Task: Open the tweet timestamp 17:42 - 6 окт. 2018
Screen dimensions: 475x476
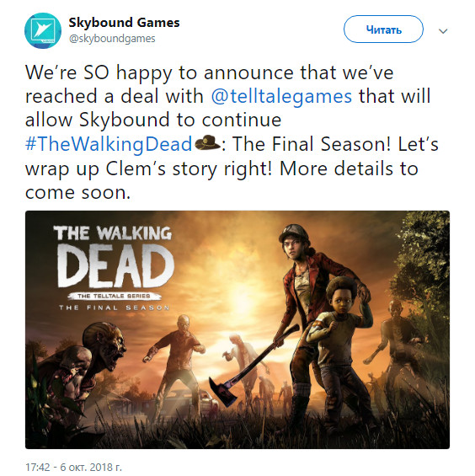Action: coord(73,467)
